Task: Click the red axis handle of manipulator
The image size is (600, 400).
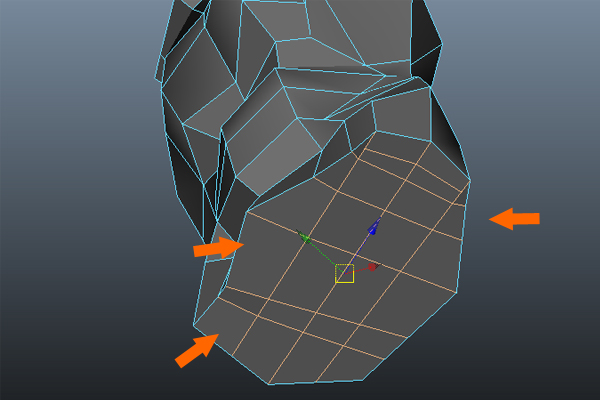Action: coord(373,266)
